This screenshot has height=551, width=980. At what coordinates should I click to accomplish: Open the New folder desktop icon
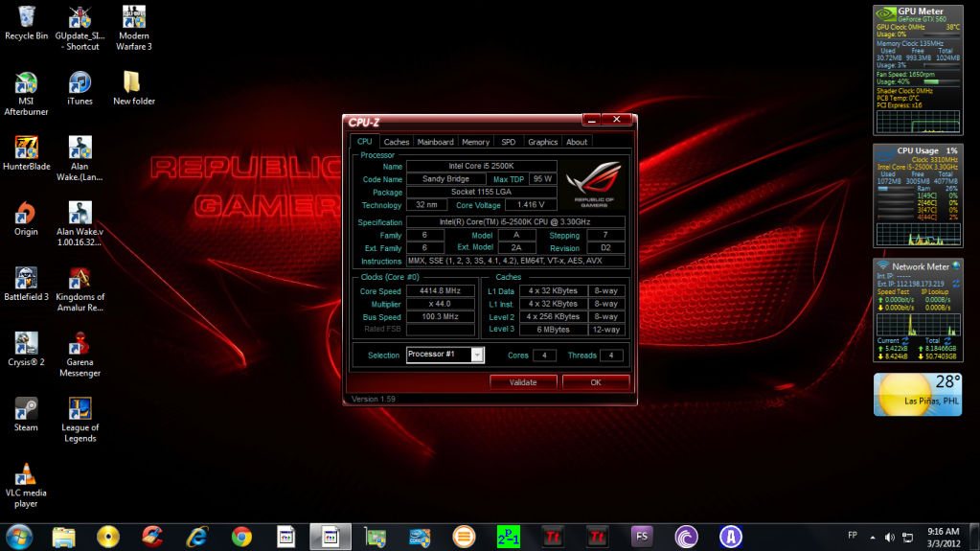[x=134, y=88]
